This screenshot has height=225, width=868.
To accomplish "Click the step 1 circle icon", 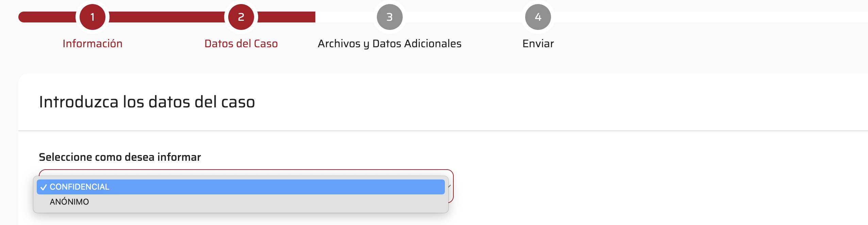I will pyautogui.click(x=92, y=17).
